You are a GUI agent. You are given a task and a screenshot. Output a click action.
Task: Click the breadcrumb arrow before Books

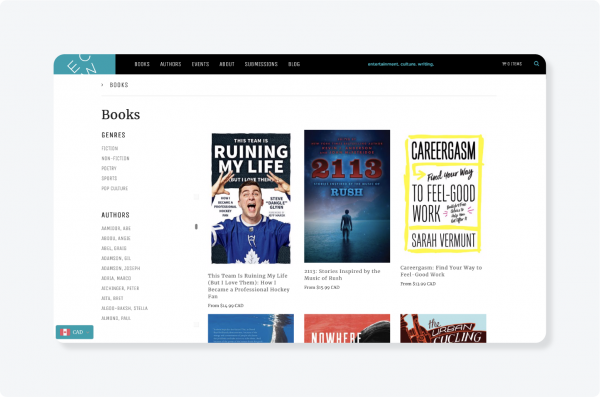pos(102,85)
